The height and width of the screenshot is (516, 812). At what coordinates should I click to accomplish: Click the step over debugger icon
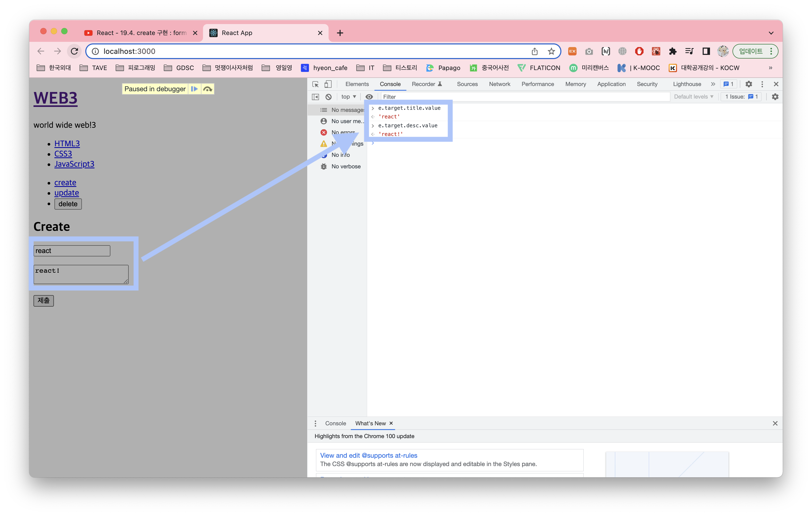coord(208,89)
